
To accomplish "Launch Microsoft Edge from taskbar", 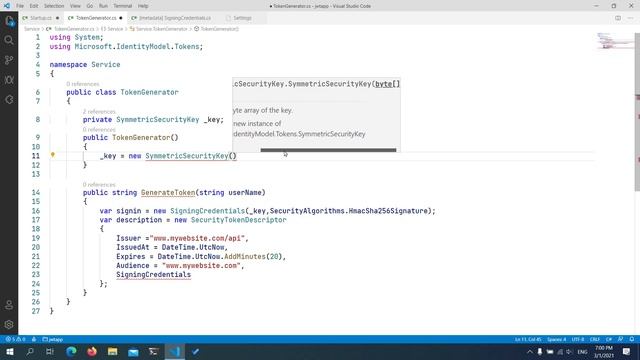I will (x=71, y=351).
